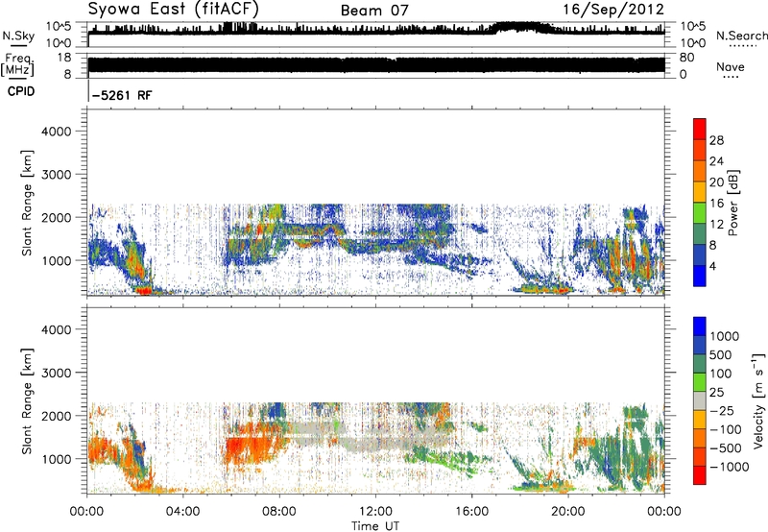768x532 pixels.
Task: Select the '28' power colorbar label
Action: pos(716,140)
